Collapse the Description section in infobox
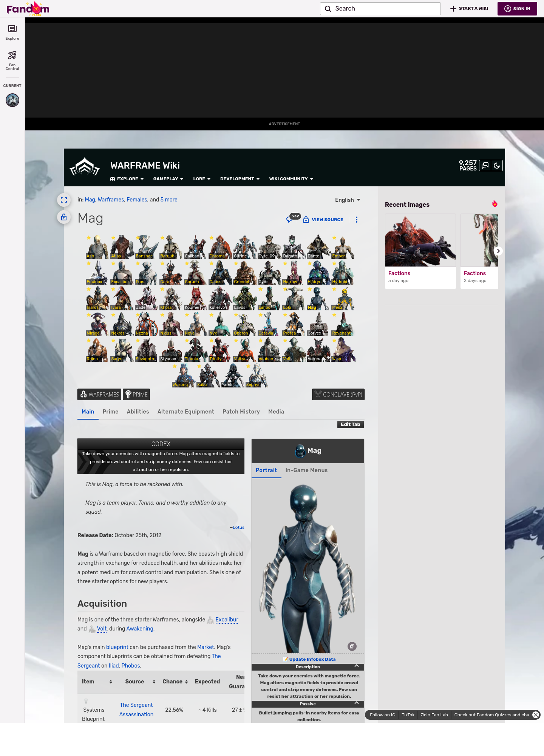 [x=356, y=666]
